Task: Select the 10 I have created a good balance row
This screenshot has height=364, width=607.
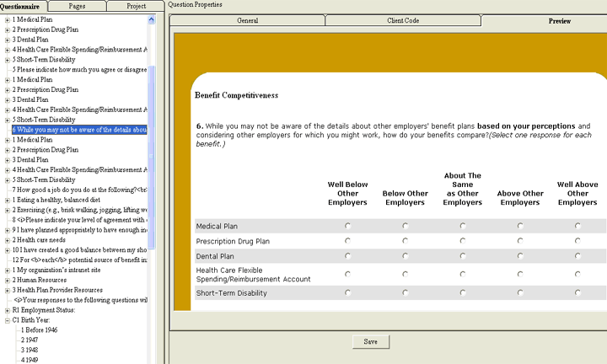Action: click(x=79, y=250)
